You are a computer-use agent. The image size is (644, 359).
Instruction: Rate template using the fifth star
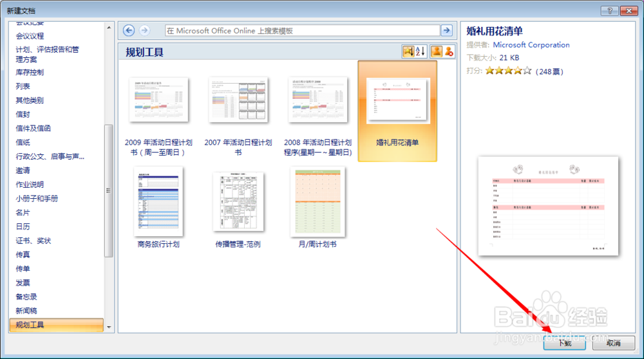[x=527, y=71]
